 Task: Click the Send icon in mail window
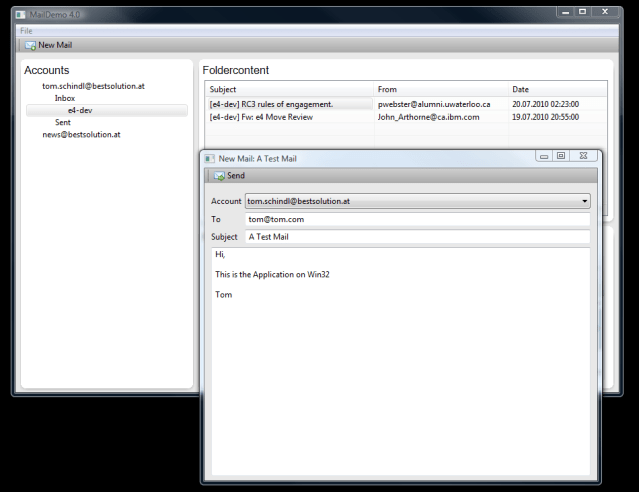[x=219, y=176]
